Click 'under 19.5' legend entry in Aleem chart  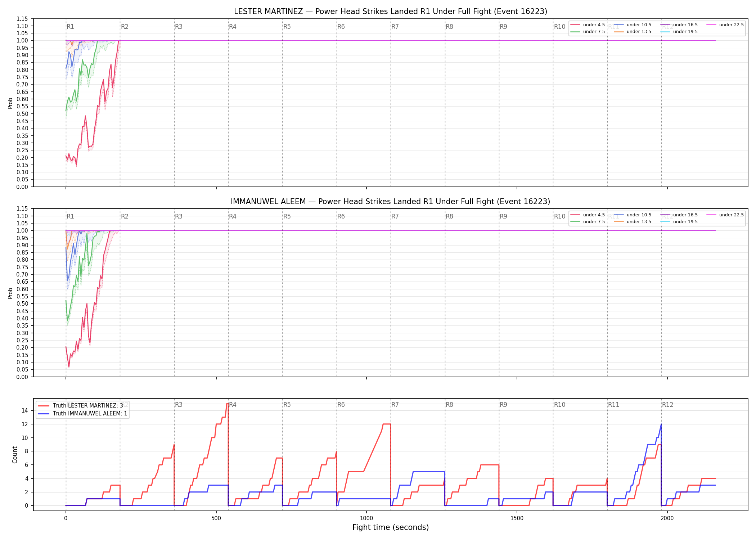tap(679, 222)
